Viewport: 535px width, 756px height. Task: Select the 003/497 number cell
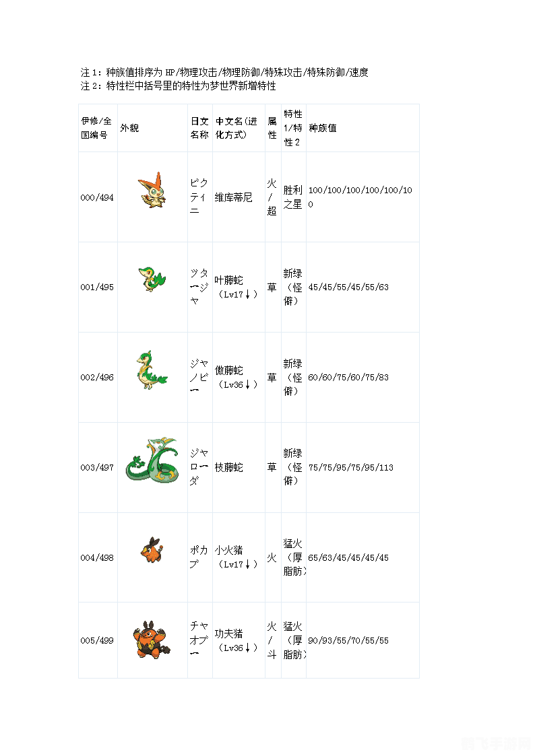[97, 467]
